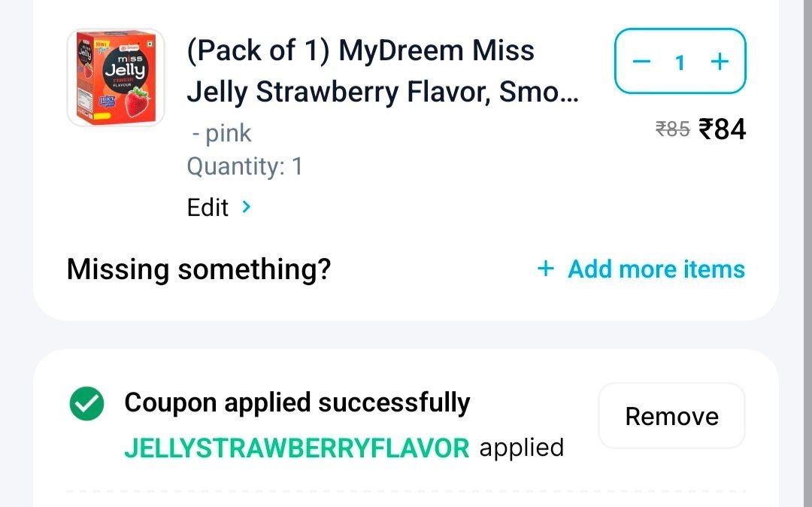Click the quantity value 1 in stepper
Viewport: 812px width, 507px height.
[x=680, y=62]
